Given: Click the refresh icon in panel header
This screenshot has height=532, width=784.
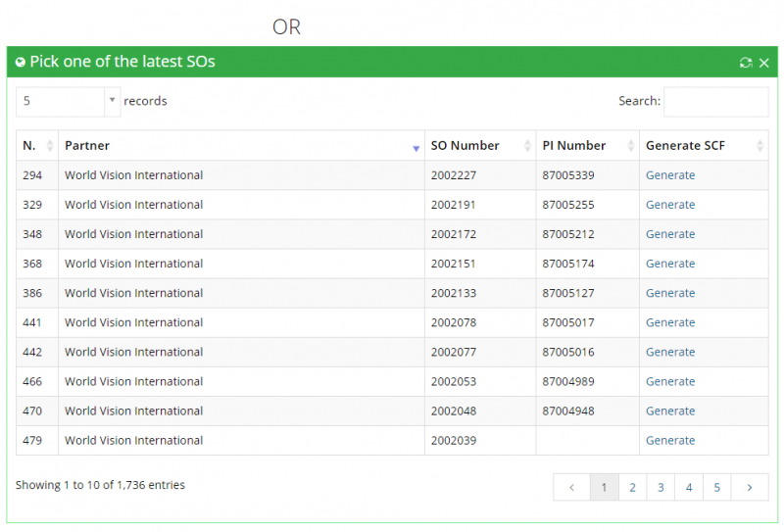Looking at the screenshot, I should coord(746,63).
